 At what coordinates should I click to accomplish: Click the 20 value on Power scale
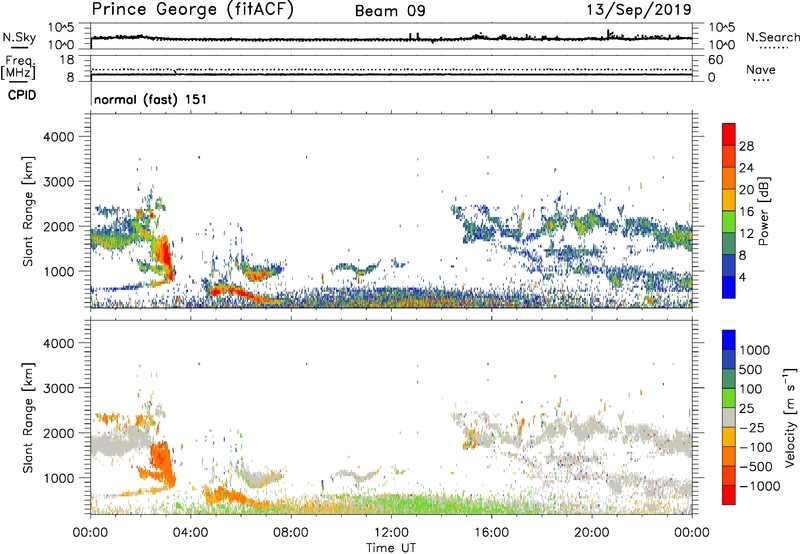(746, 190)
